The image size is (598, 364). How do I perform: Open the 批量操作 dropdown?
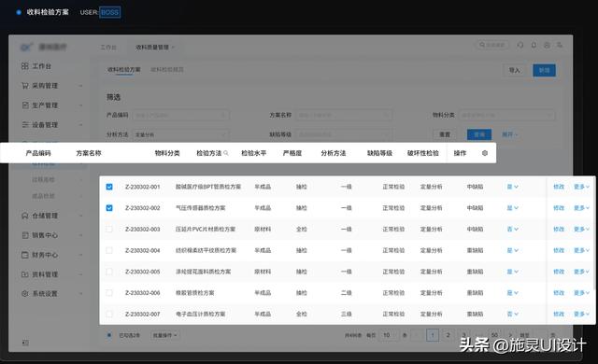pyautogui.click(x=164, y=335)
